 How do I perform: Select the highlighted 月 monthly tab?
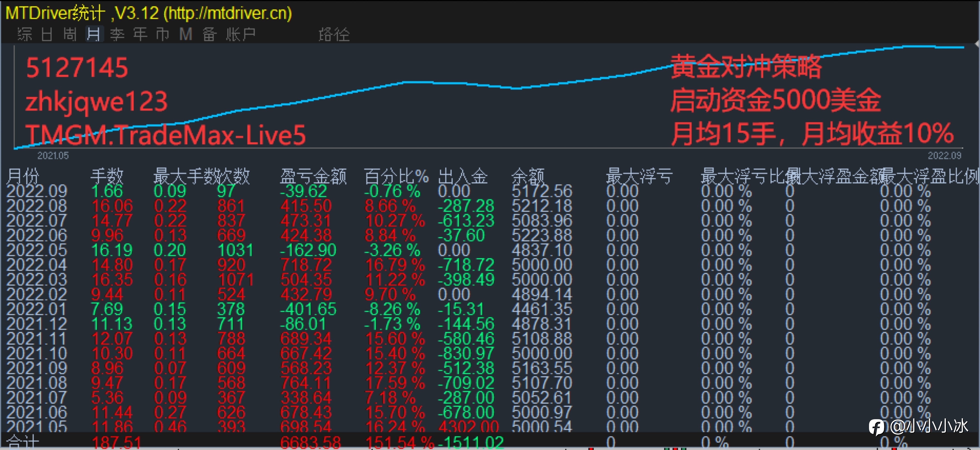(94, 34)
